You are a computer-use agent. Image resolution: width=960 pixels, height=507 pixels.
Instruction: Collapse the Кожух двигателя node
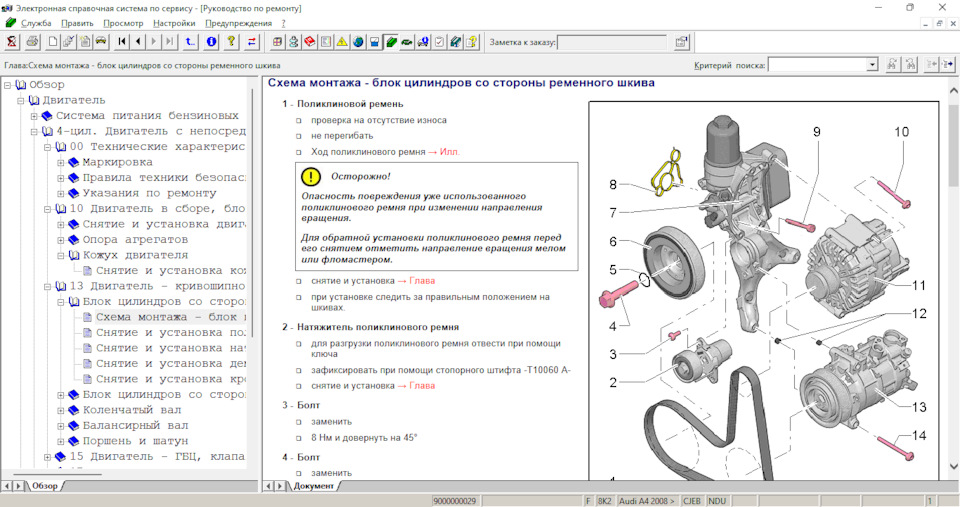click(61, 255)
